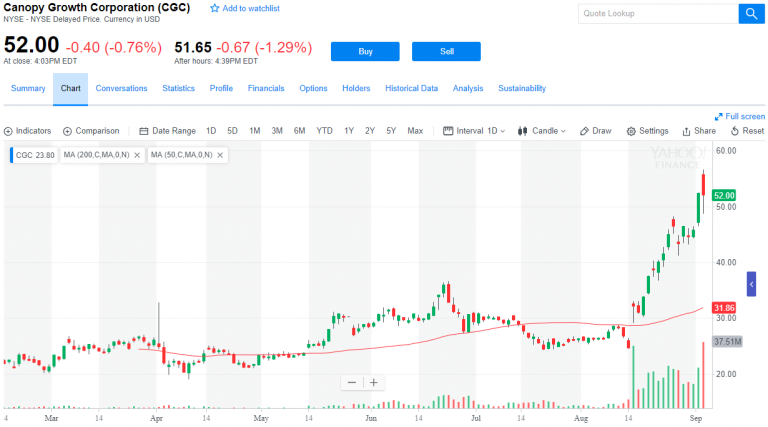The width and height of the screenshot is (768, 427).
Task: Select the 1M range
Action: 255,131
